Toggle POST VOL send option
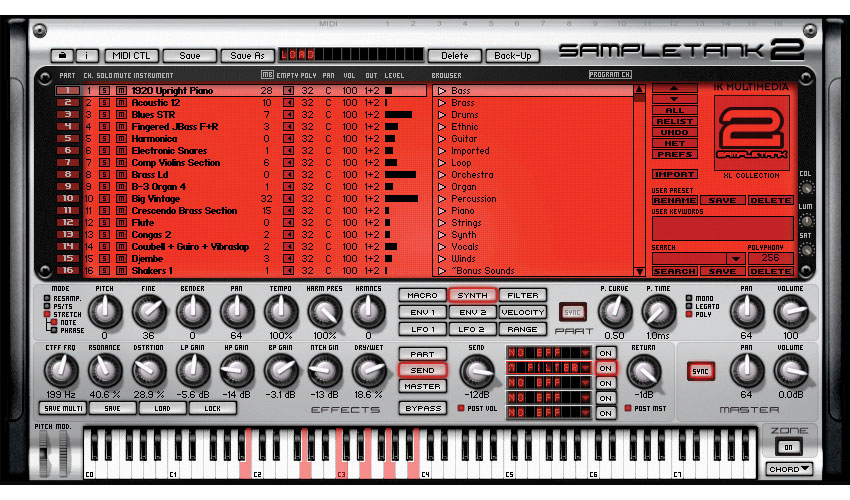850x500 pixels. 461,408
